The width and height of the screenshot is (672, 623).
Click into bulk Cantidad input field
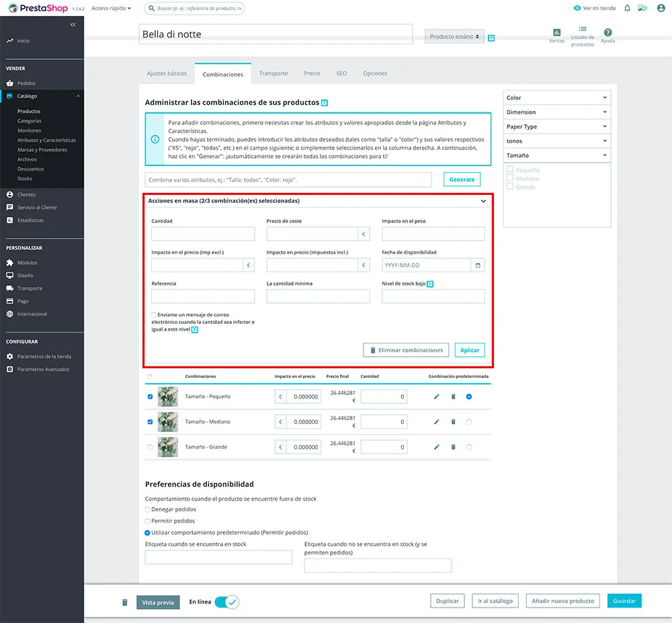tap(203, 234)
